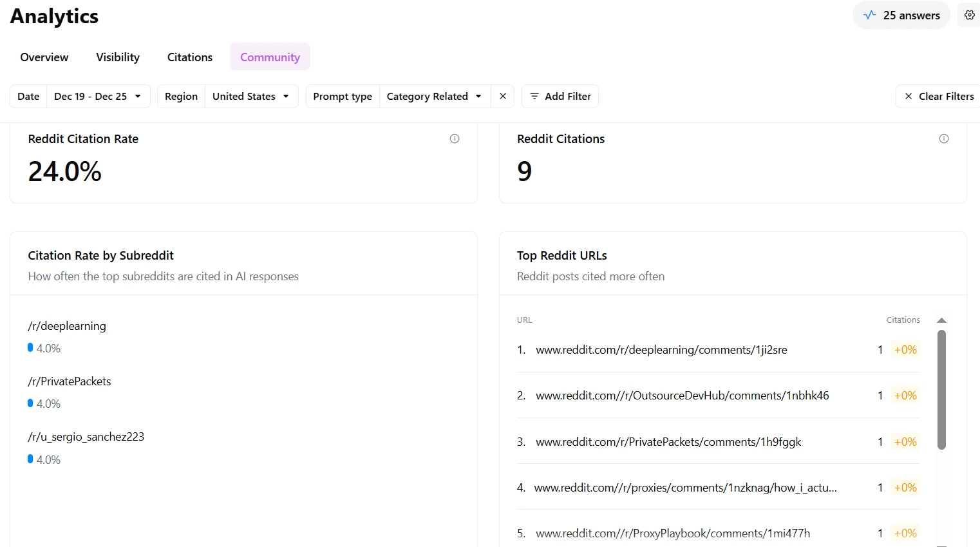The height and width of the screenshot is (547, 980).
Task: Click the Add Filter button
Action: tap(560, 96)
